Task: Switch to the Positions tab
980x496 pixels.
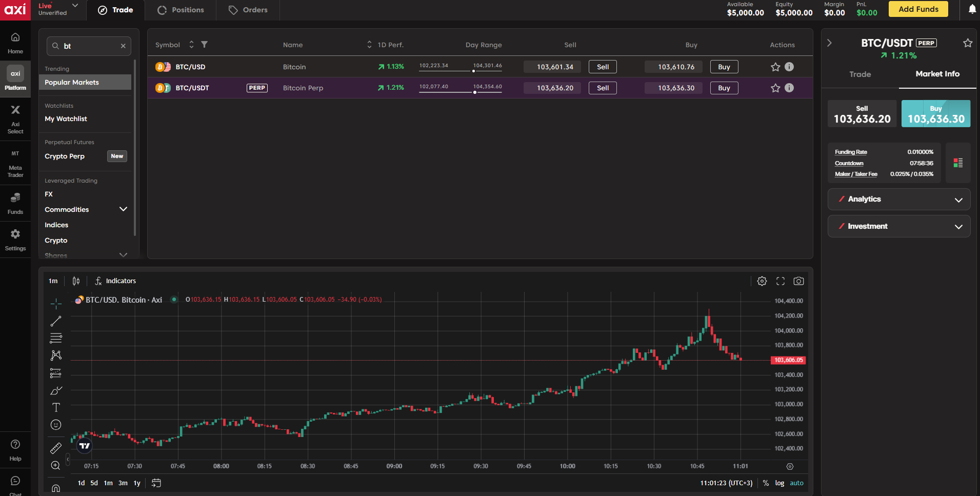Action: click(x=181, y=10)
